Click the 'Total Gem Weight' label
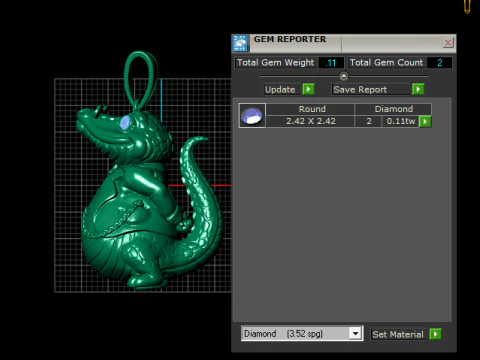Screen dimensions: 480x360 [275, 63]
